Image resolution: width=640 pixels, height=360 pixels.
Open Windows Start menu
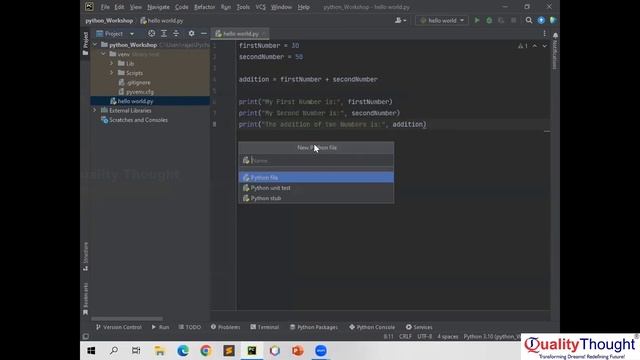[91, 351]
